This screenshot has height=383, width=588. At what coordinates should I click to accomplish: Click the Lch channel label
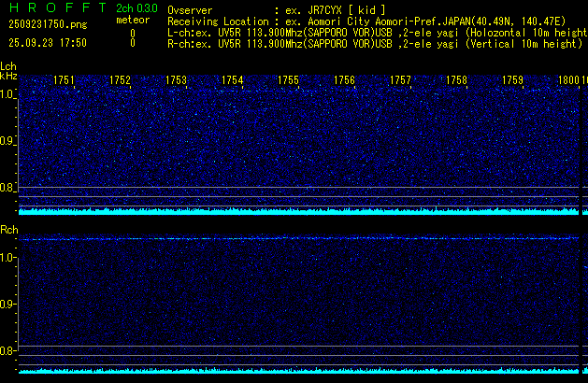8,66
